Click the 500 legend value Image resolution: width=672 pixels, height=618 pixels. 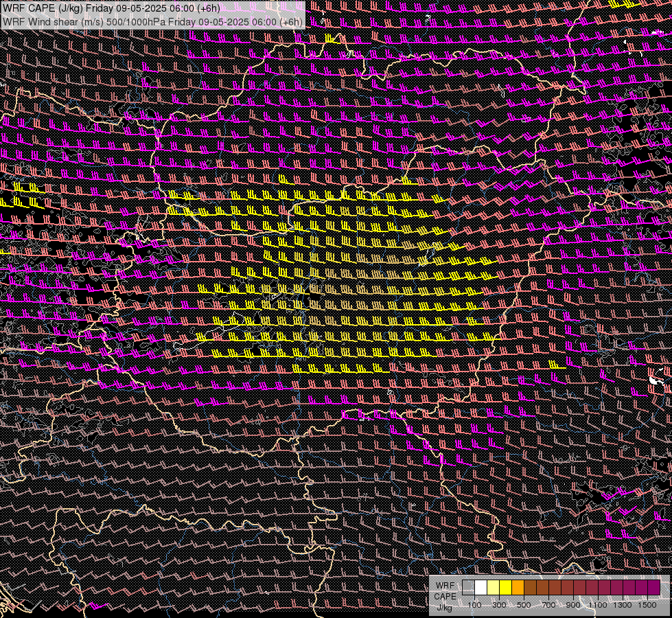(x=524, y=605)
